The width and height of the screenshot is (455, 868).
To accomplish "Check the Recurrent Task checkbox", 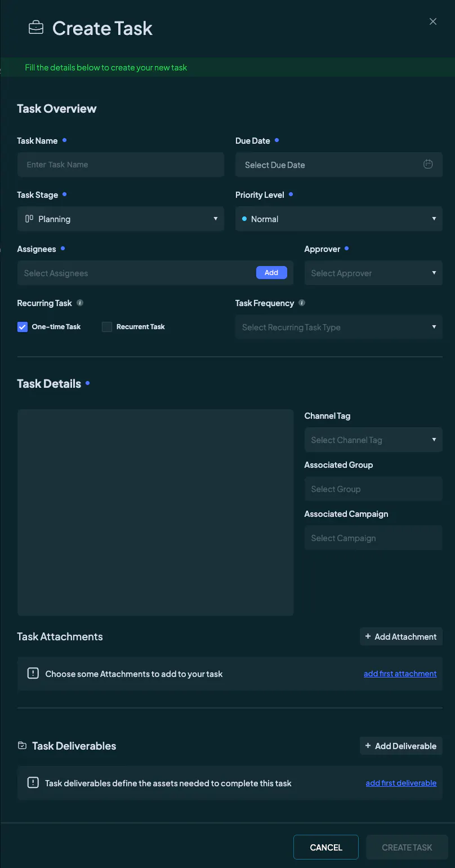I will coord(107,327).
